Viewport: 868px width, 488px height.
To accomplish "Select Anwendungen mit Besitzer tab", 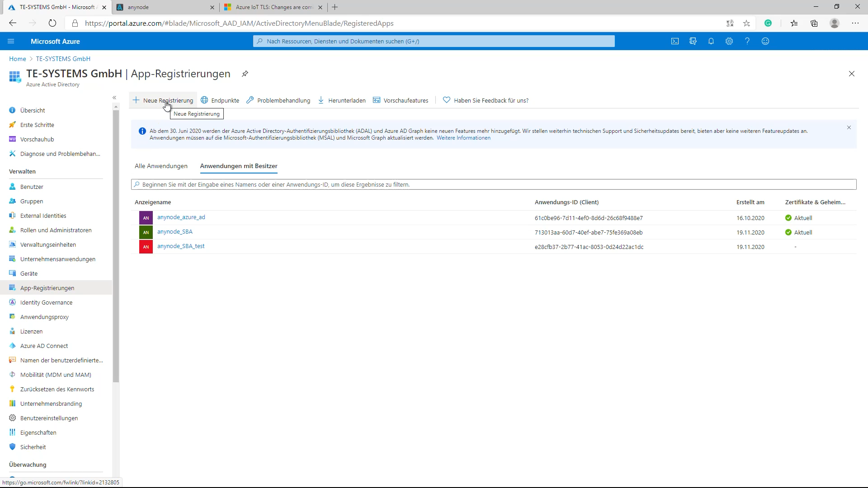I will [239, 166].
